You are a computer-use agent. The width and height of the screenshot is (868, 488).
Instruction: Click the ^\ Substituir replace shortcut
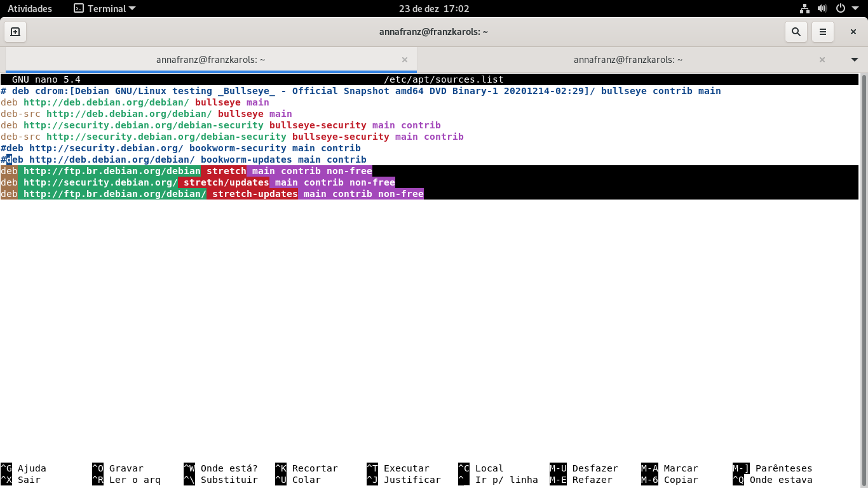coord(220,480)
